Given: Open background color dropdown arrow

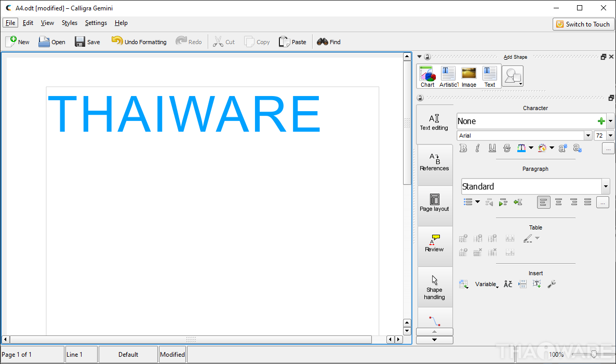Looking at the screenshot, I should (x=552, y=148).
